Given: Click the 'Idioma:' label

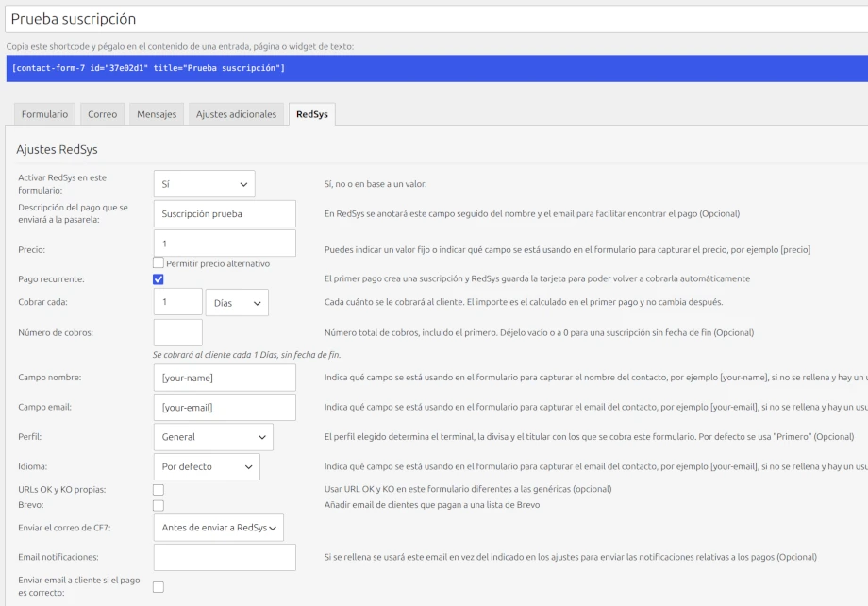Looking at the screenshot, I should coord(33,466).
